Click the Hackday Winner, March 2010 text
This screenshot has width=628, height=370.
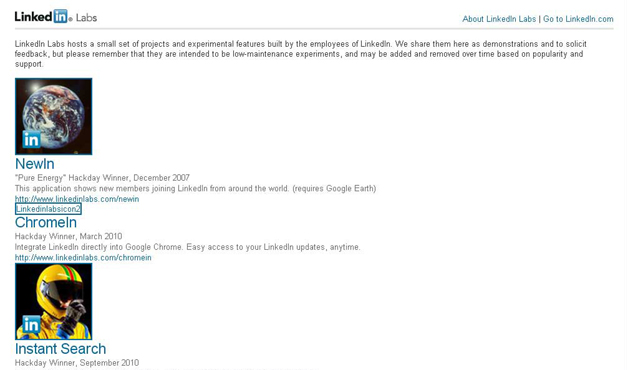point(68,236)
